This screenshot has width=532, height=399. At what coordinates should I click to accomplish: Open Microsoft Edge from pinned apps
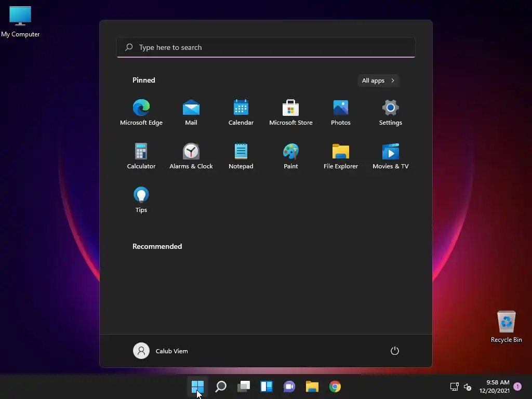click(141, 112)
